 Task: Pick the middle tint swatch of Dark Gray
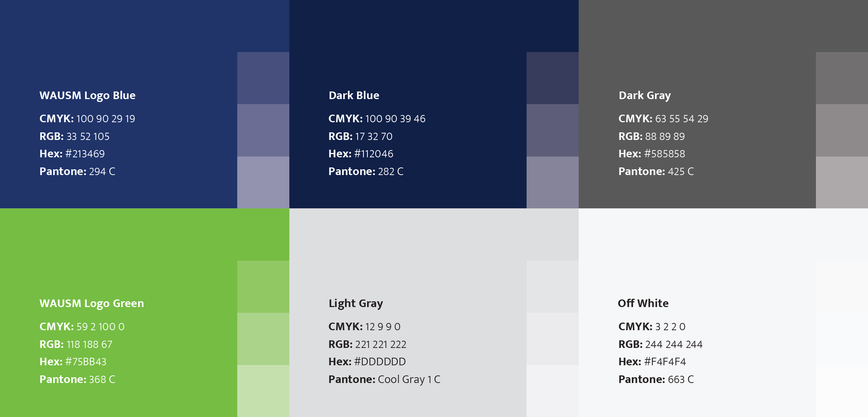pyautogui.click(x=842, y=130)
